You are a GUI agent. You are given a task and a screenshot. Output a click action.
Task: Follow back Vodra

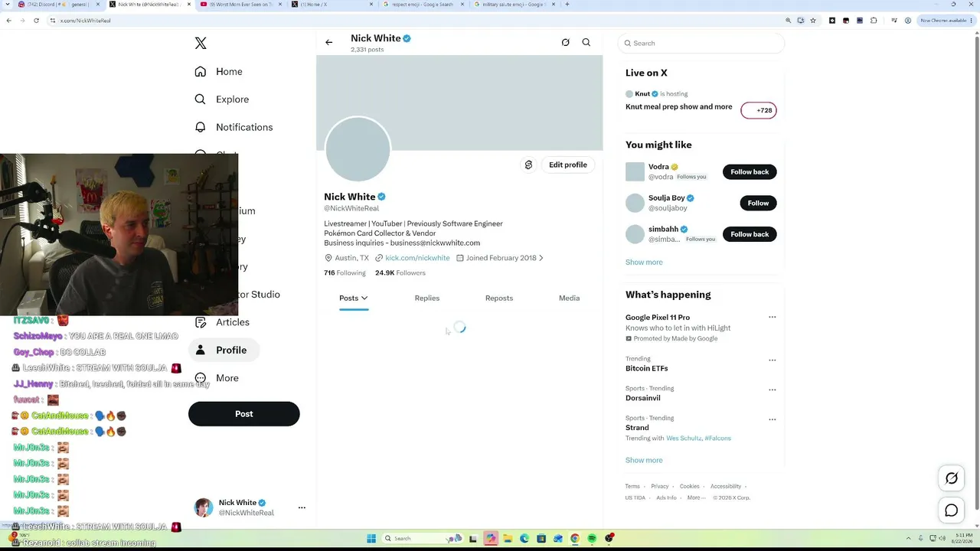[x=750, y=172]
